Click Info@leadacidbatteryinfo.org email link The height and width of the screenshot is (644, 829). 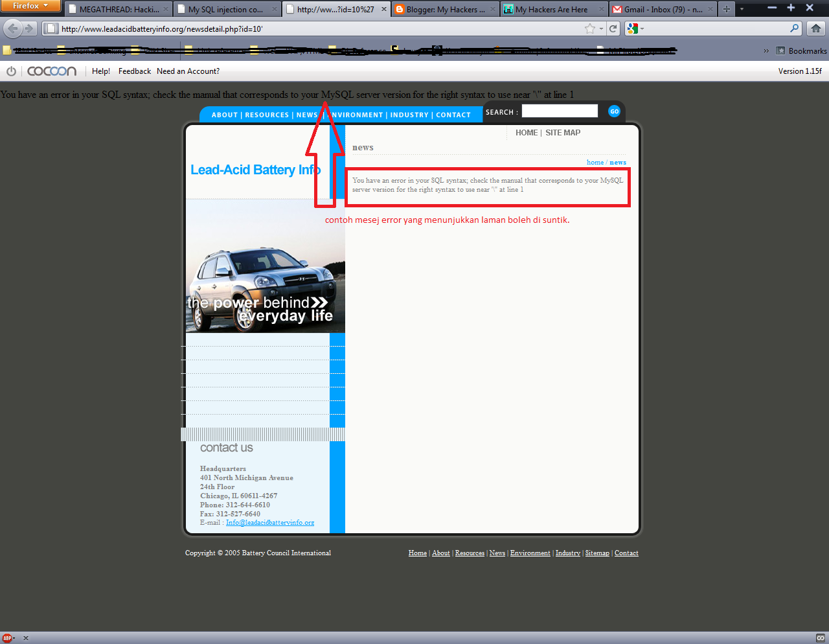coord(270,523)
